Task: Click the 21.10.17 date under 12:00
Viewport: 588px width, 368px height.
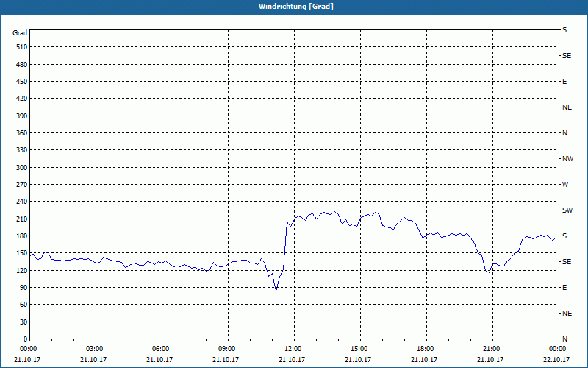Action: pos(292,360)
